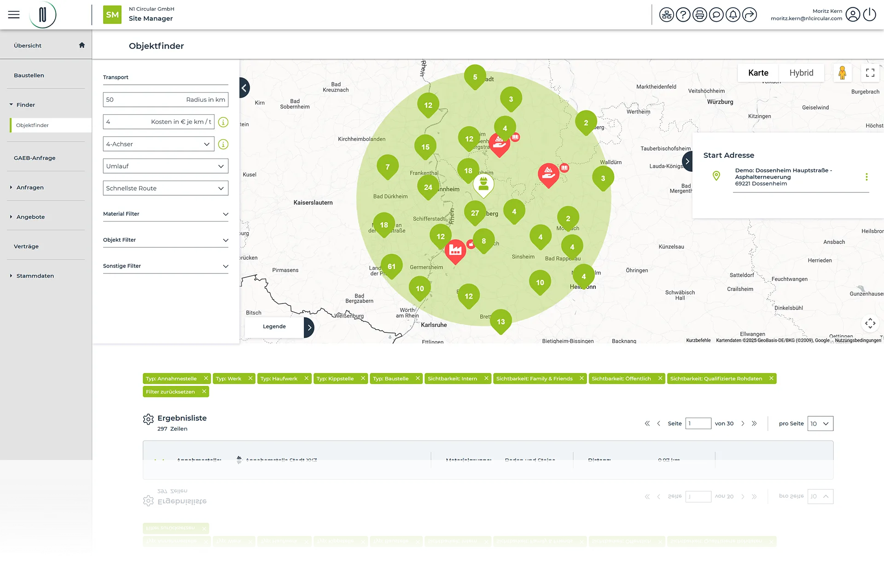Click the Seite page number field

pyautogui.click(x=698, y=424)
